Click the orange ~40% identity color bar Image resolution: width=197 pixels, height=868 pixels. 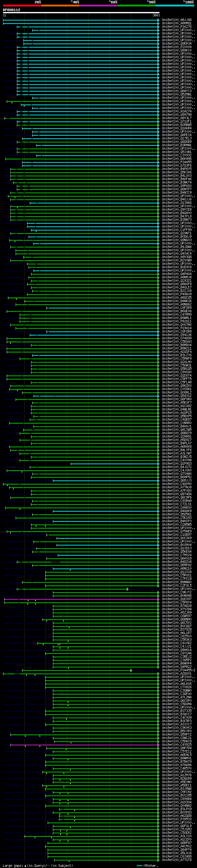(60, 6)
